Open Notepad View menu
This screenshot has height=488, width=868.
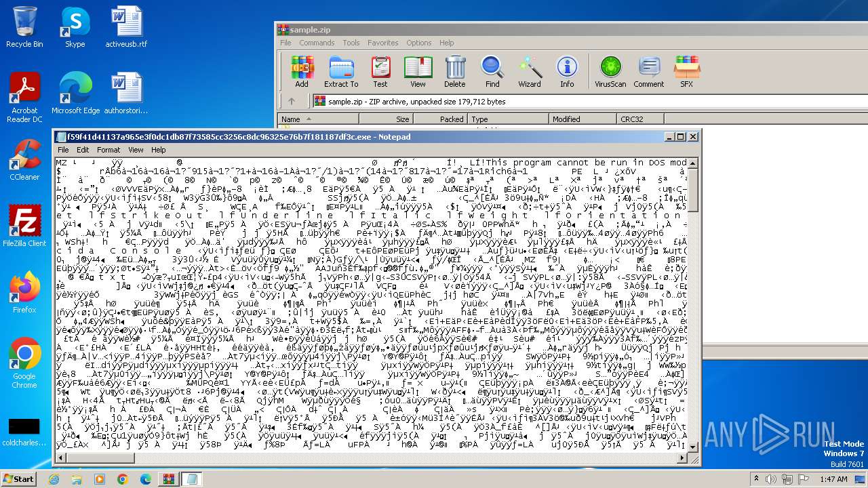pos(136,150)
